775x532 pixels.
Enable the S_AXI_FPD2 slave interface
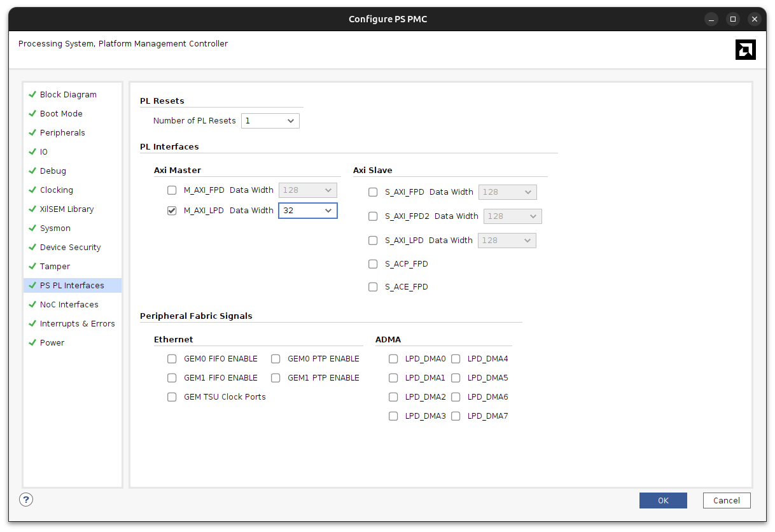(373, 216)
